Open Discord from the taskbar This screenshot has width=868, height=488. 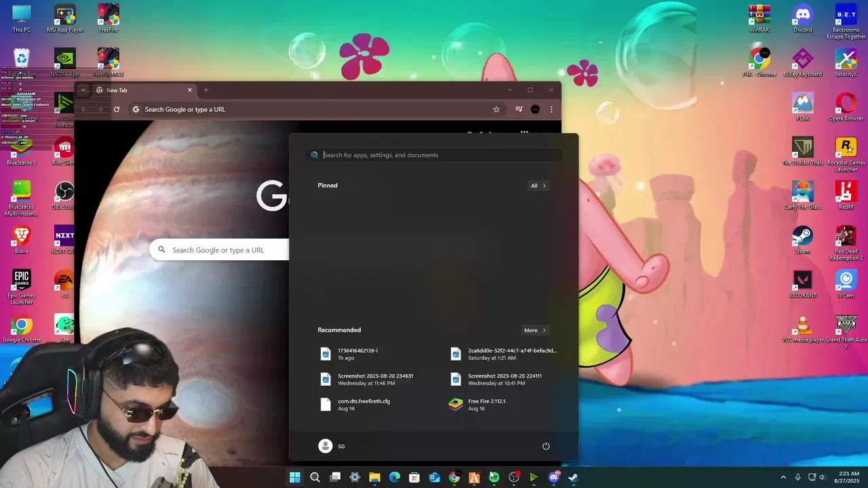pos(553,477)
